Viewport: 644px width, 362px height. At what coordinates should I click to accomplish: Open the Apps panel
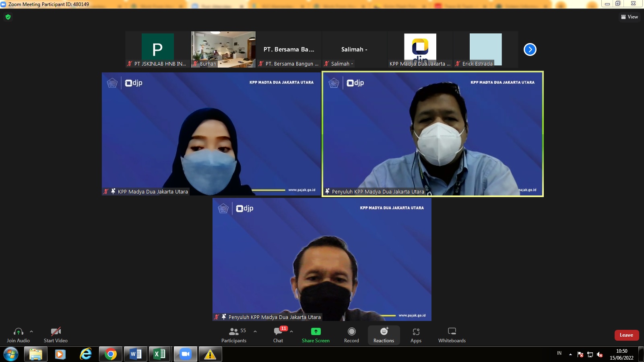416,335
